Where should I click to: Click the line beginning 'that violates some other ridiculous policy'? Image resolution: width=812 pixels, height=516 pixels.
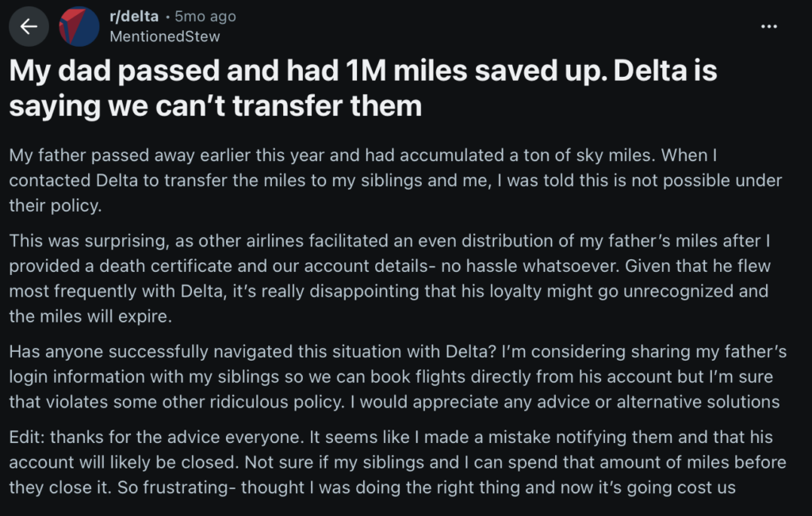click(x=394, y=402)
